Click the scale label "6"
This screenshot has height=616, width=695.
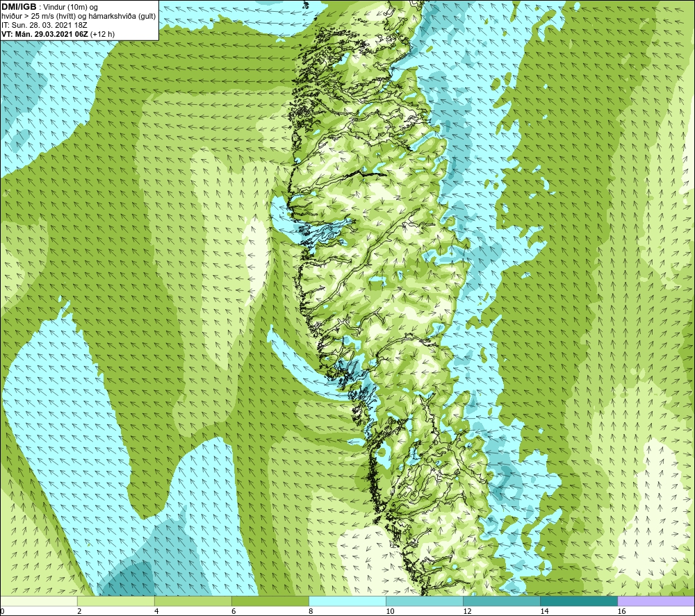pyautogui.click(x=234, y=612)
